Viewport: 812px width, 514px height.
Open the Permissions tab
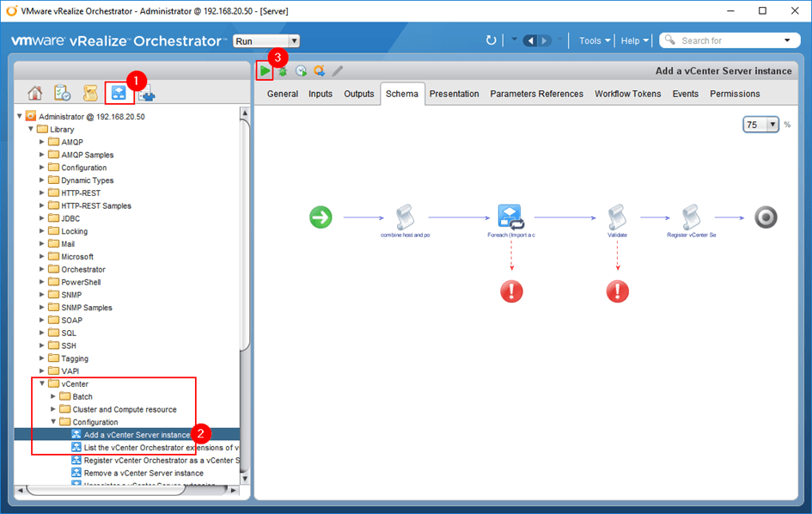(735, 94)
